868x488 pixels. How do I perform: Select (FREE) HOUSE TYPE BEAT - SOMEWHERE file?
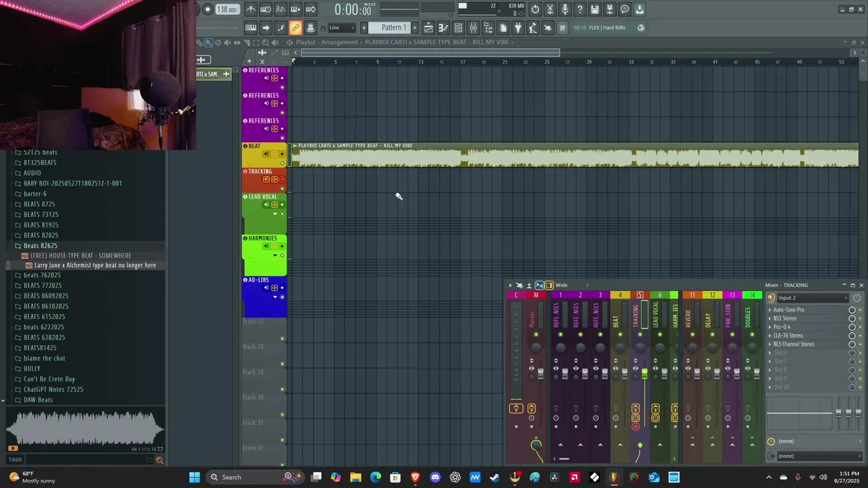(x=81, y=256)
